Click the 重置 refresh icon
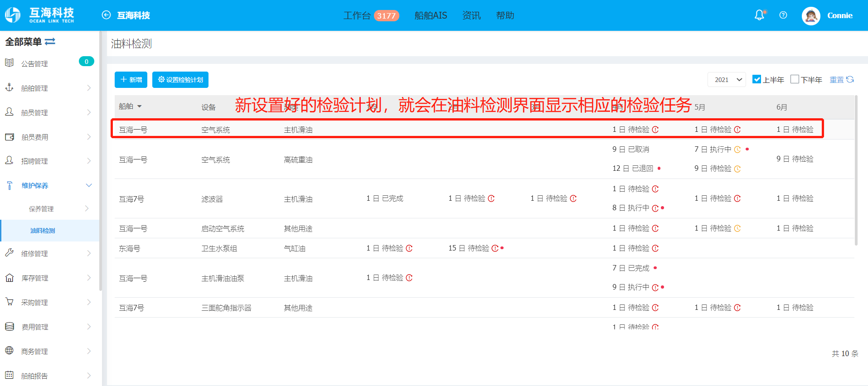868x386 pixels. [x=850, y=79]
